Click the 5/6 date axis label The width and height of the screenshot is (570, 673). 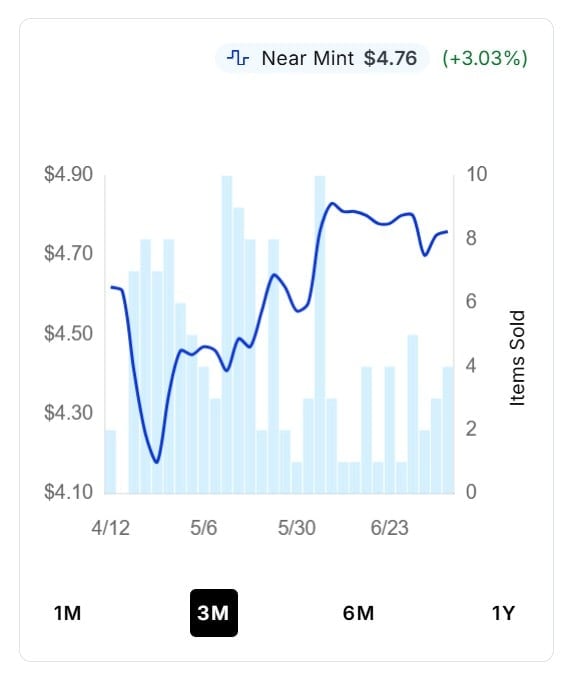203,527
